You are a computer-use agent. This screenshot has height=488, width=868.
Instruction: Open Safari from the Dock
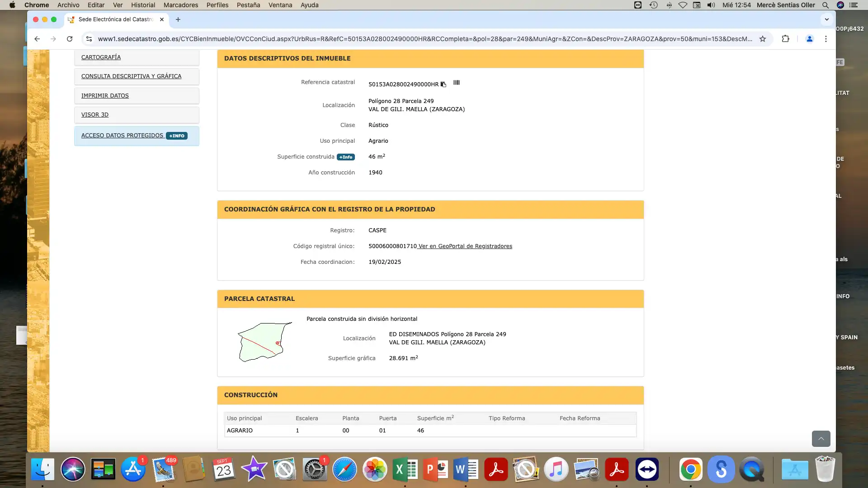(344, 469)
